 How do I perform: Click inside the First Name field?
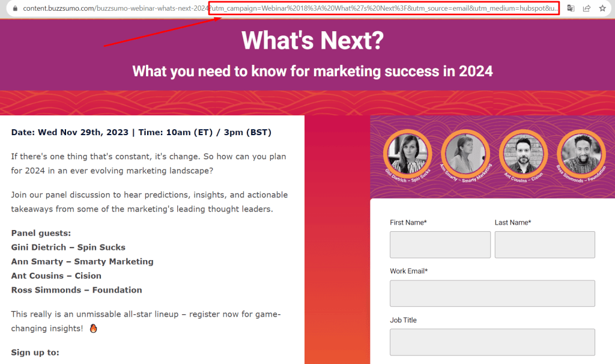click(x=440, y=244)
